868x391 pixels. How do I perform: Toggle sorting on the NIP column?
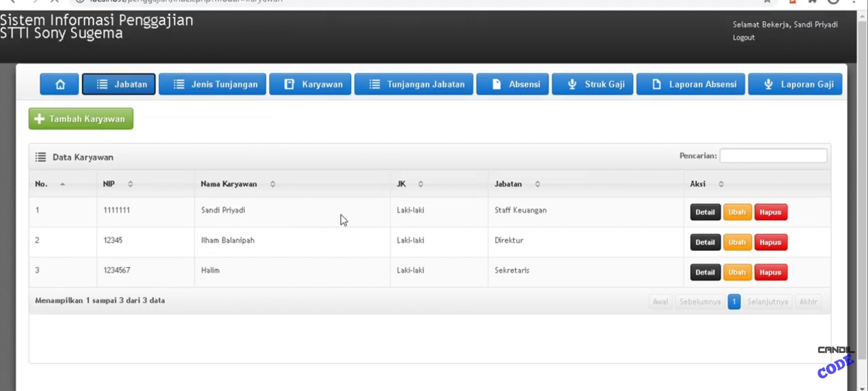coord(130,184)
